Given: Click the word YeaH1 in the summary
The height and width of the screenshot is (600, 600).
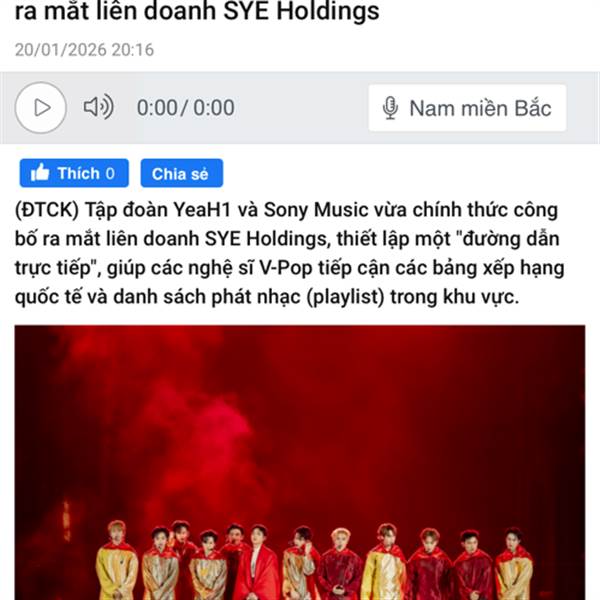Looking at the screenshot, I should pyautogui.click(x=202, y=210).
